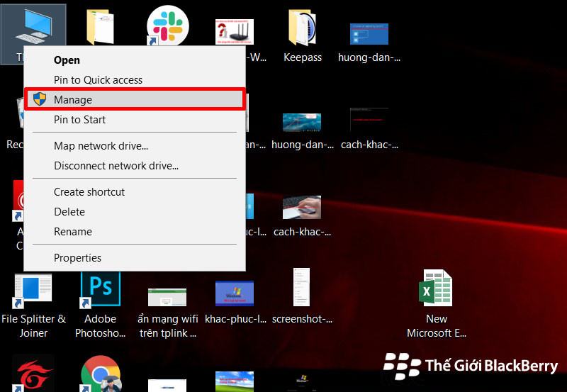This screenshot has width=567, height=392.
Task: Select Open from the context menu
Action: (x=67, y=60)
